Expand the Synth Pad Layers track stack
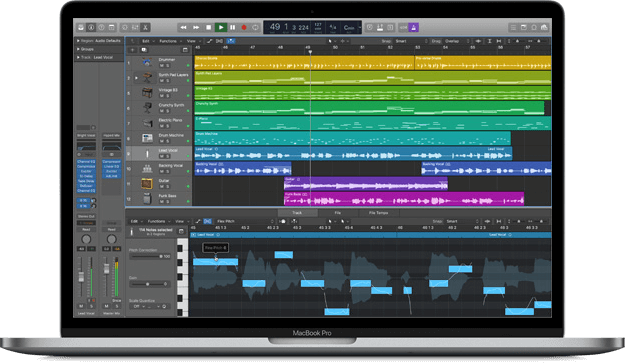 [136, 78]
